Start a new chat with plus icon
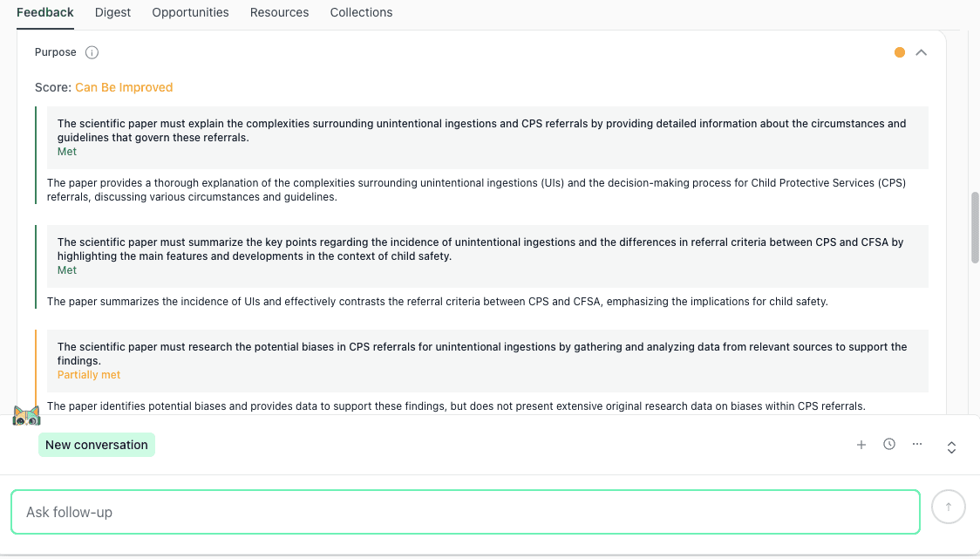The height and width of the screenshot is (559, 980). tap(861, 445)
